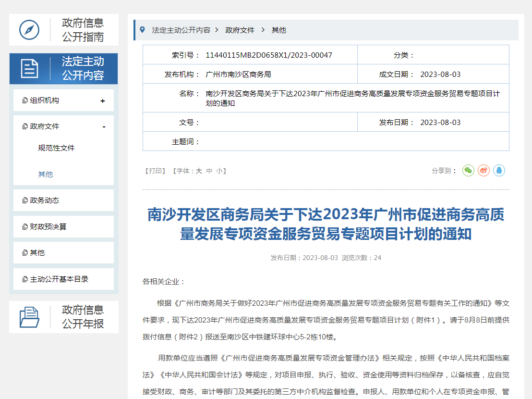This screenshot has height=399, width=532.
Task: Select 规范性文件 in the sidebar
Action: pos(56,148)
